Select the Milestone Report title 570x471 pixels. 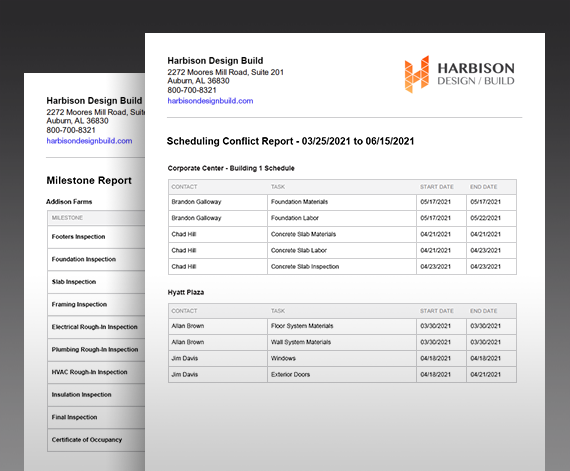pos(89,180)
